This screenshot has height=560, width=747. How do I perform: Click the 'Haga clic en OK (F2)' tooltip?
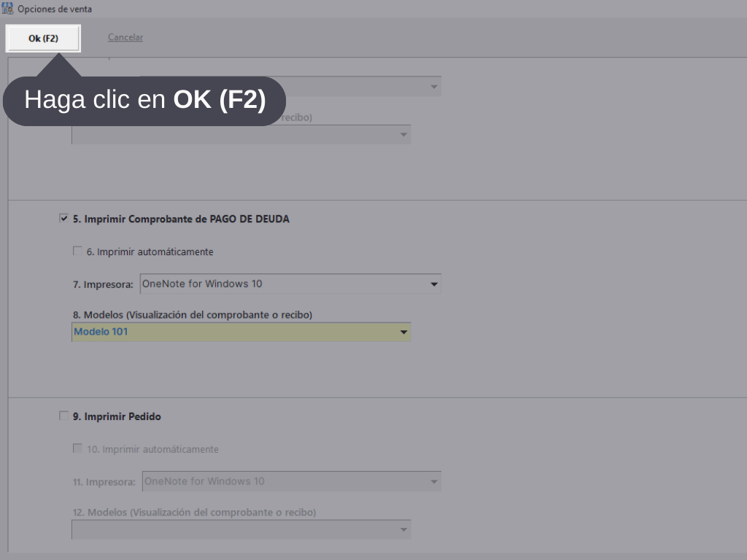click(144, 101)
